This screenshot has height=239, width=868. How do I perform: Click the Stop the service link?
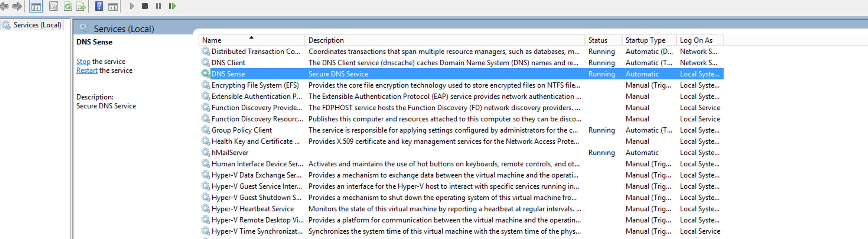pos(83,62)
